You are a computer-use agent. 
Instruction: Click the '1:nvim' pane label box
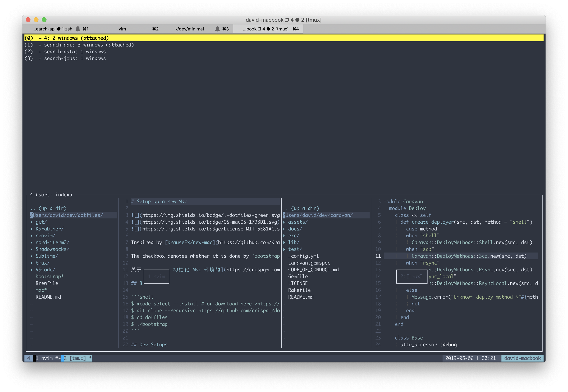pos(156,277)
